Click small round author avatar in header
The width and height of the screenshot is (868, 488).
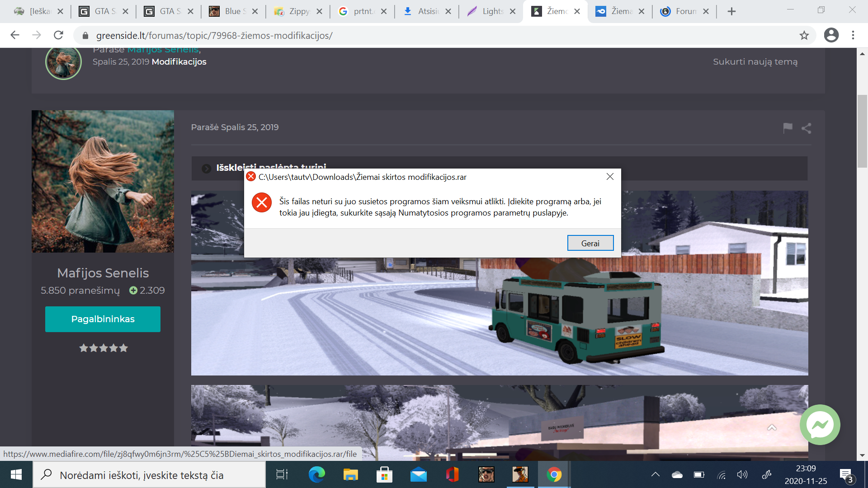click(x=63, y=62)
